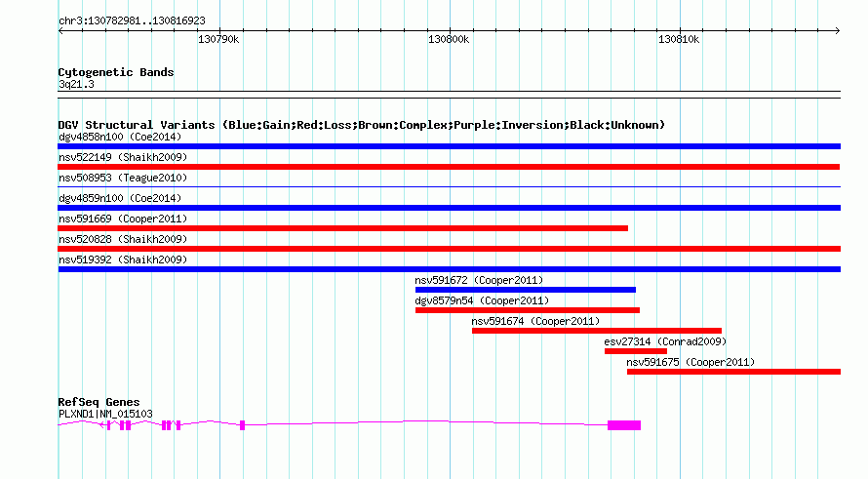
Task: Click the black cytogenetic band line for 3q21.3
Action: point(449,95)
